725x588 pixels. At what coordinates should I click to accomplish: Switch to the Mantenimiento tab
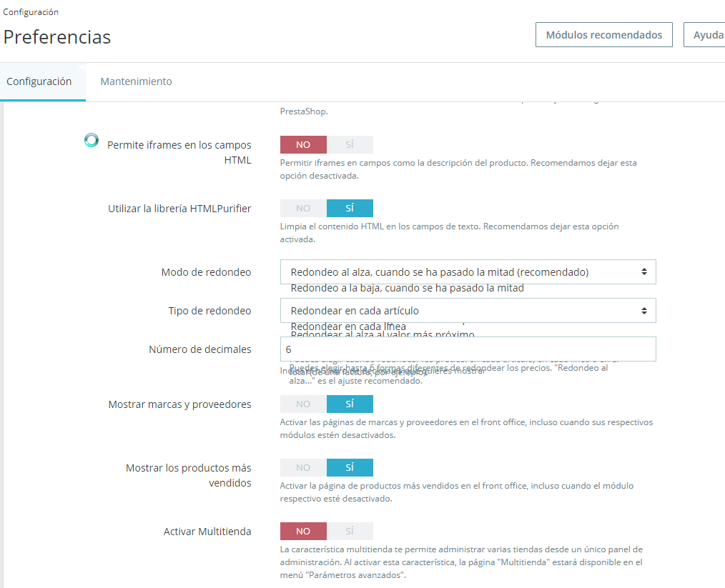[x=137, y=81]
